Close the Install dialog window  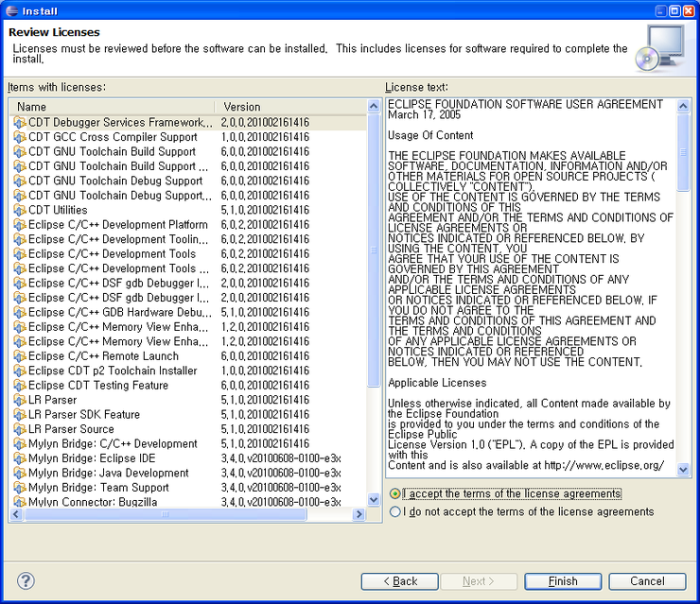click(690, 10)
